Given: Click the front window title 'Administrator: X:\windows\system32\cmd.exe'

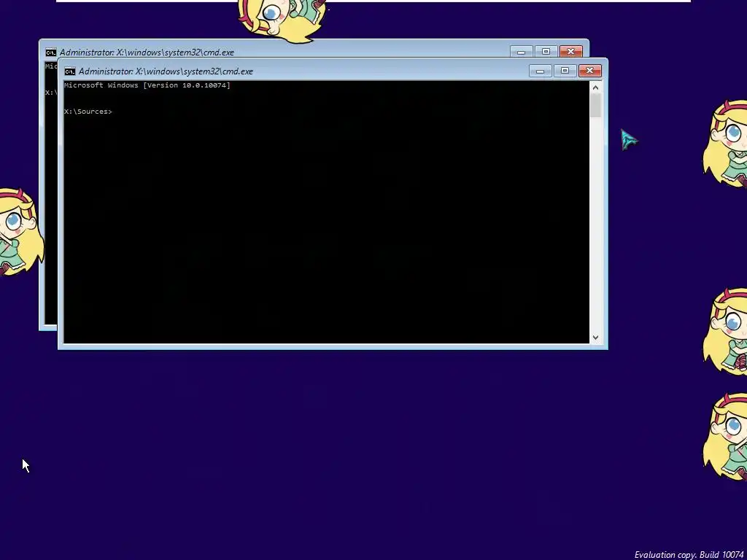Looking at the screenshot, I should (166, 71).
